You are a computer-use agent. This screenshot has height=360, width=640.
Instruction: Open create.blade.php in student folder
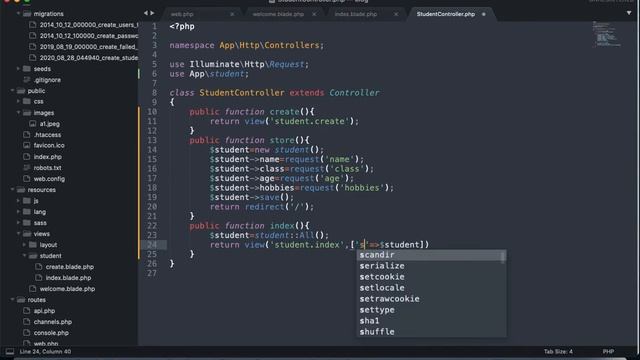(x=70, y=267)
